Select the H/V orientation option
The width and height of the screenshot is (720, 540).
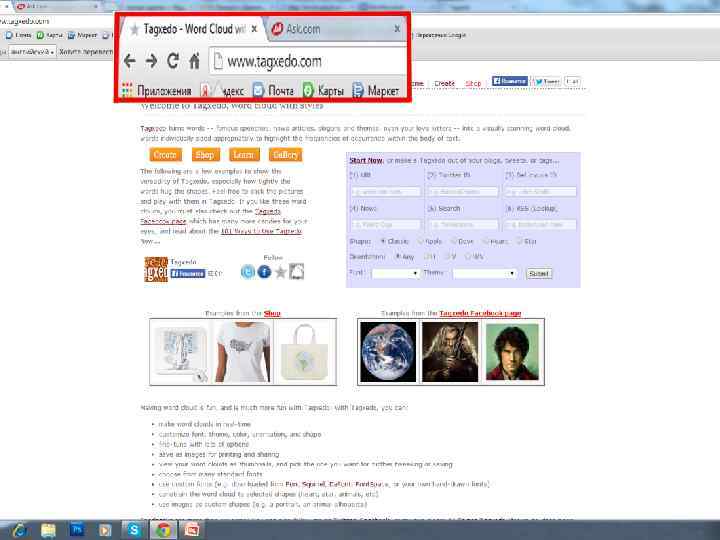coord(469,256)
